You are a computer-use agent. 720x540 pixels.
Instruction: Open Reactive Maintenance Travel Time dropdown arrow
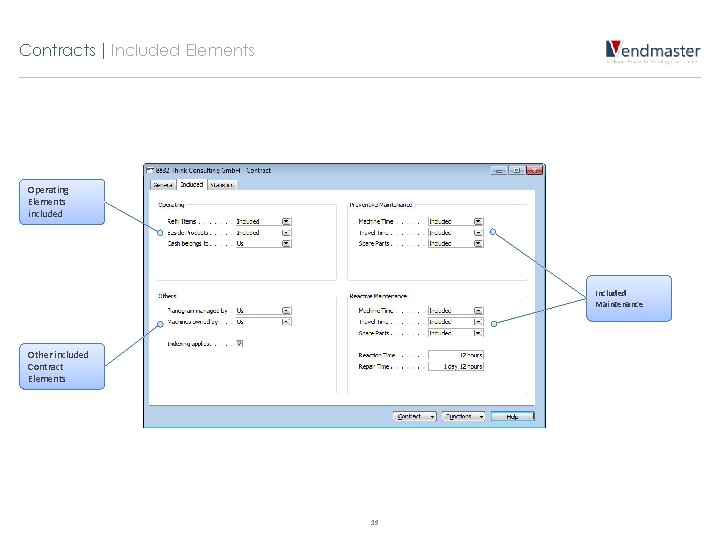point(478,321)
